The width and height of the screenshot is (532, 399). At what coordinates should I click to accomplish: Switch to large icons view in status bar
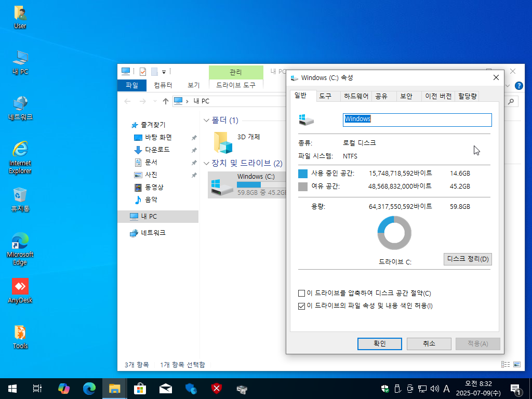coord(517,364)
